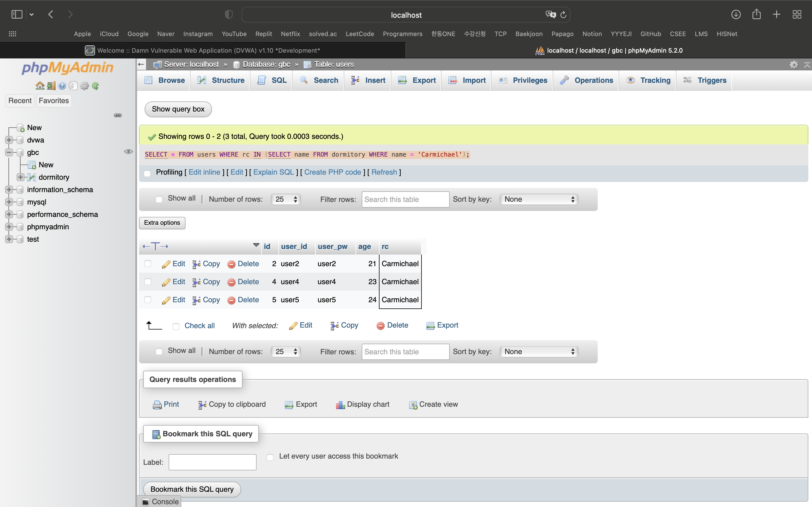The image size is (812, 507).
Task: Reload navigation panel with green arrow icon
Action: pos(95,86)
